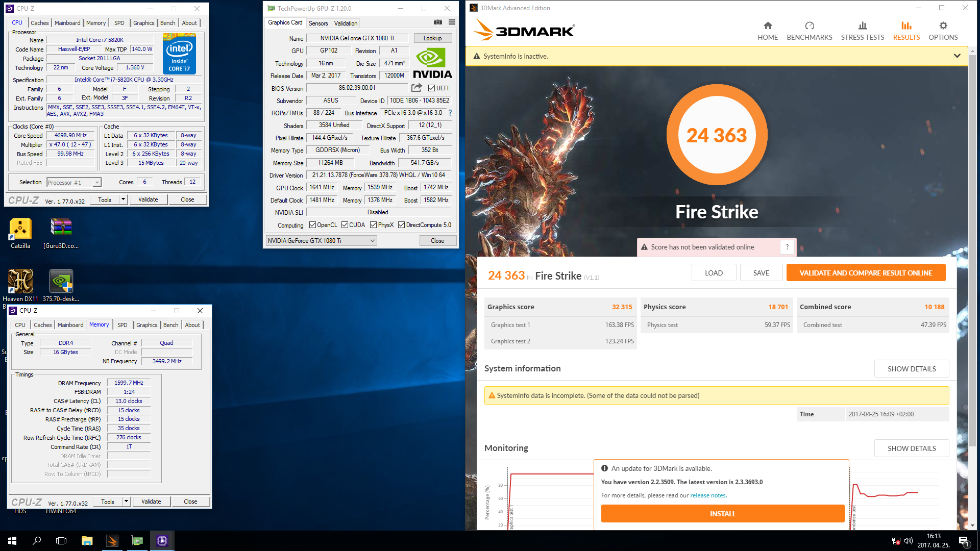Toggle the OpenCL checkbox
This screenshot has width=980, height=551.
point(312,225)
